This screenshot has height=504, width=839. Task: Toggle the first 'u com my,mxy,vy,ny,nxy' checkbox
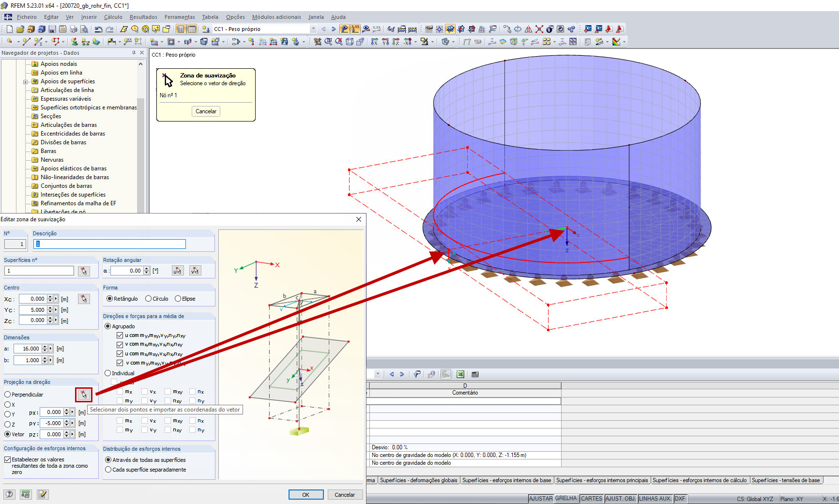pos(120,335)
